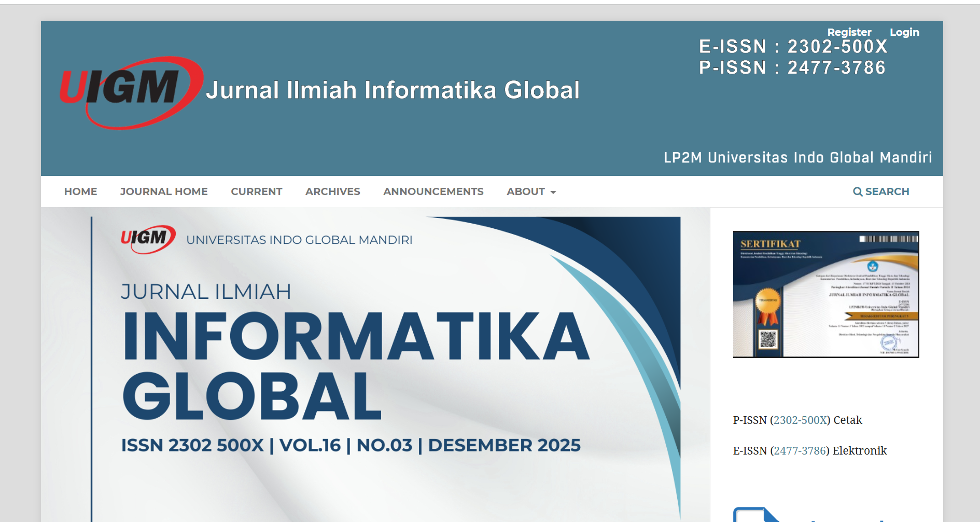Image resolution: width=980 pixels, height=522 pixels.
Task: Click the Jurnal Ilmiah Informatika Global title
Action: 393,90
